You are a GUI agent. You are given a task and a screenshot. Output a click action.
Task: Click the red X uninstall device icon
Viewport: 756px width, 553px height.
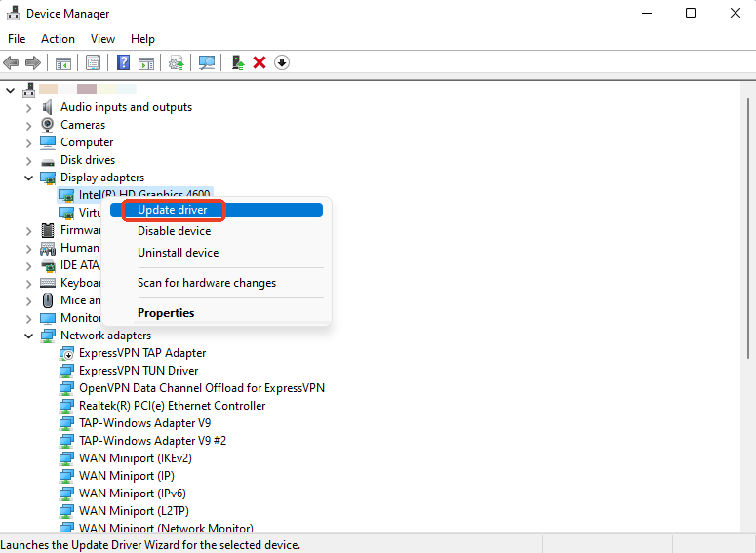pos(259,62)
